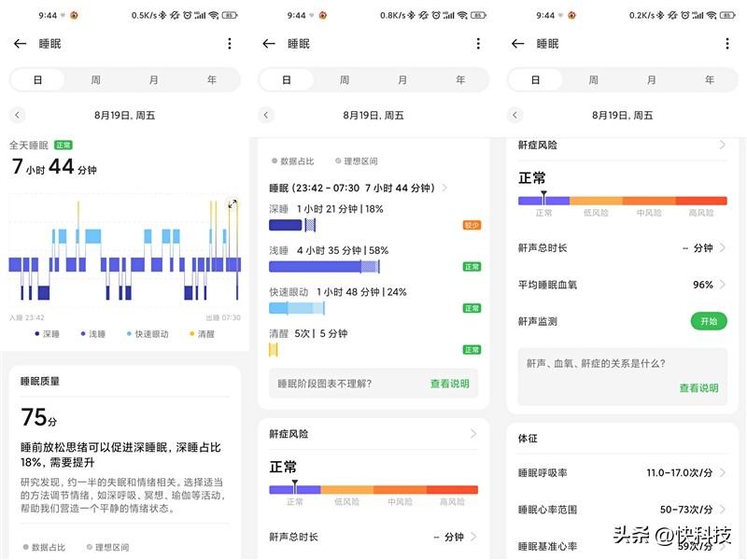Switch to 年 view on the rightmost screen
The width and height of the screenshot is (747, 560).
(710, 80)
